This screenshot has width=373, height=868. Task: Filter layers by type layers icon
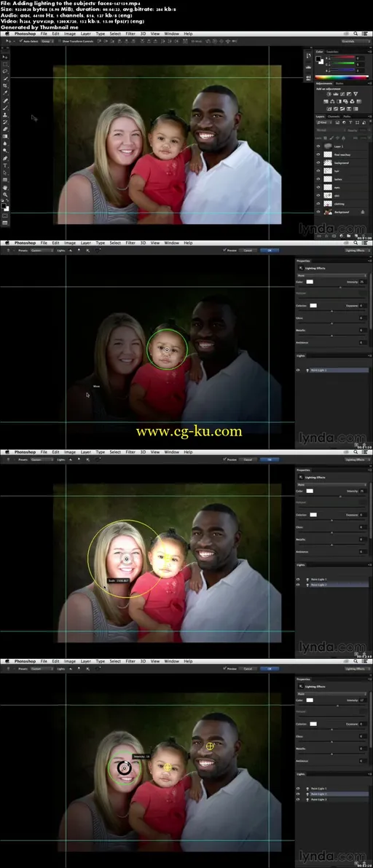tap(350, 122)
